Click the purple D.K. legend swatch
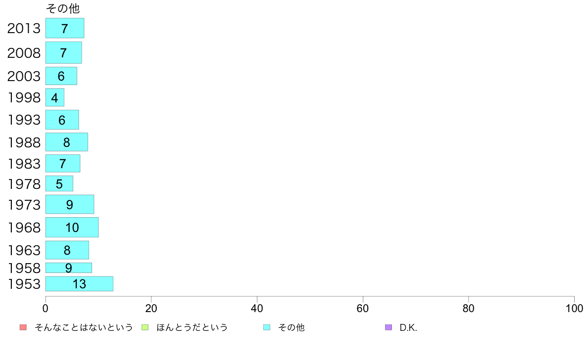The image size is (588, 364). (x=389, y=327)
